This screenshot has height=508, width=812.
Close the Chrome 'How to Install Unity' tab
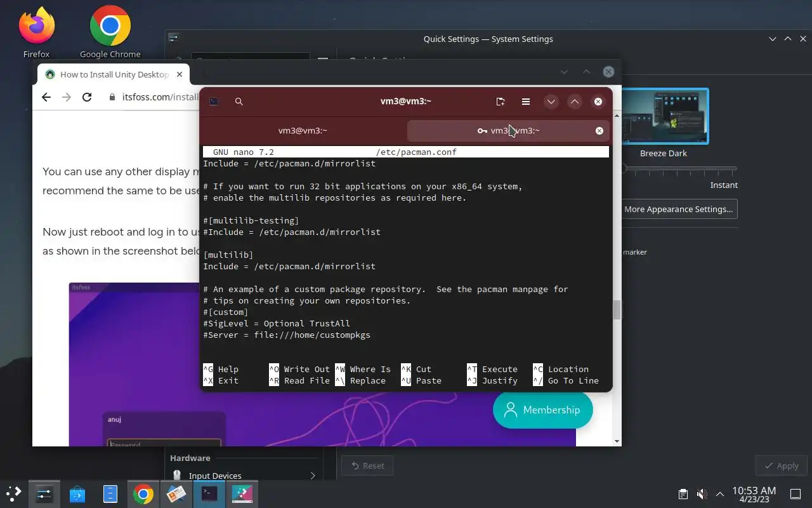click(x=180, y=74)
